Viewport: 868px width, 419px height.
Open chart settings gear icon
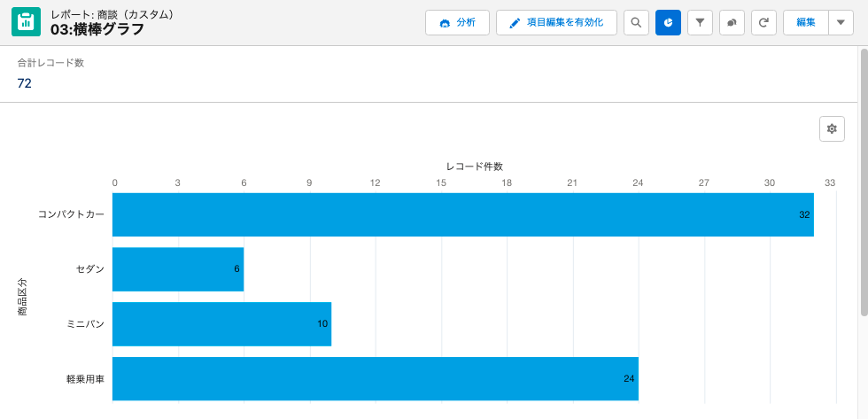[832, 129]
